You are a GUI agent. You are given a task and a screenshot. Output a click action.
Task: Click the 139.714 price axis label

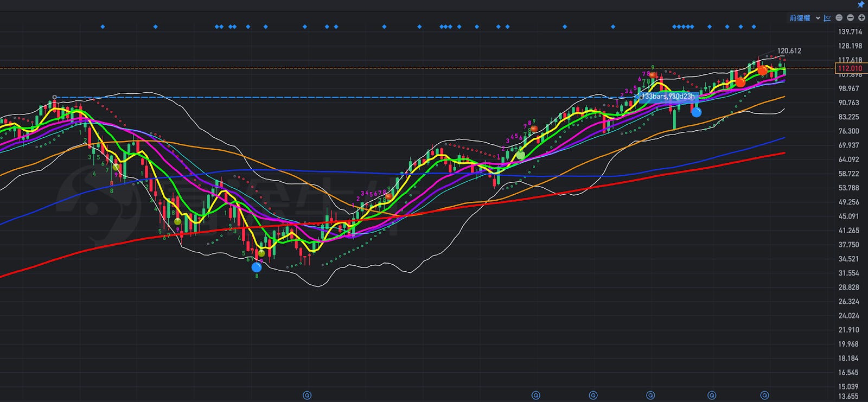coord(850,32)
